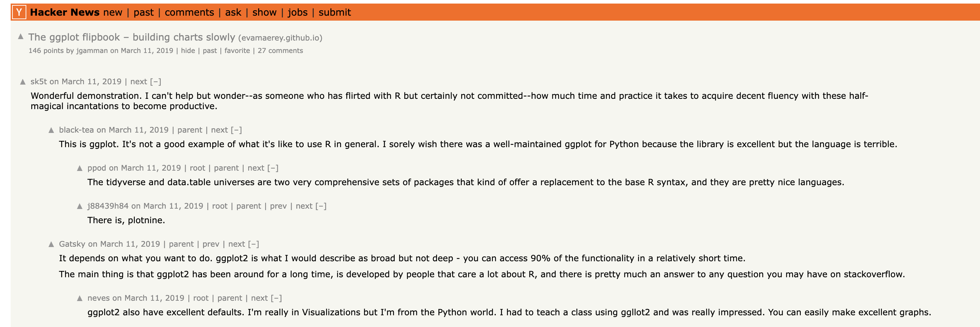Upvote j88439h84's plotnine comment
The image size is (980, 327).
[80, 207]
